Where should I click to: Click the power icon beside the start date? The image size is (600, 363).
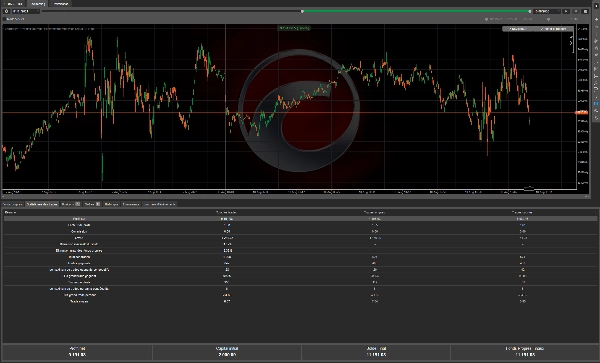tap(7, 11)
